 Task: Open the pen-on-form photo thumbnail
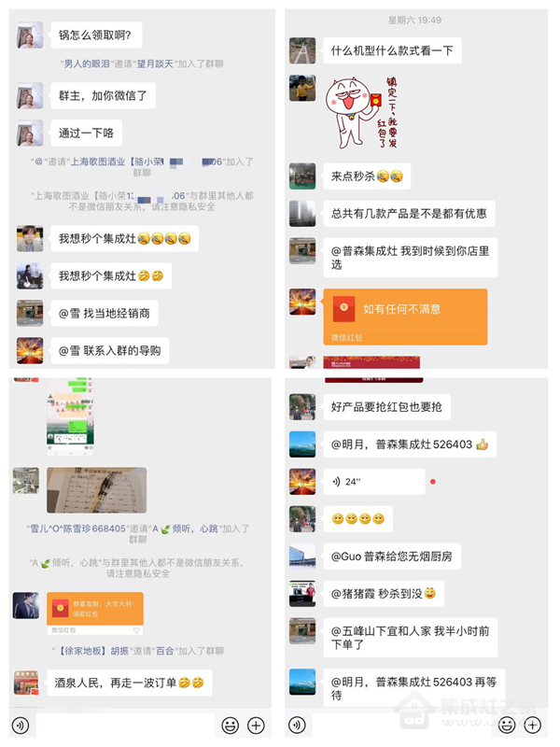tap(97, 489)
